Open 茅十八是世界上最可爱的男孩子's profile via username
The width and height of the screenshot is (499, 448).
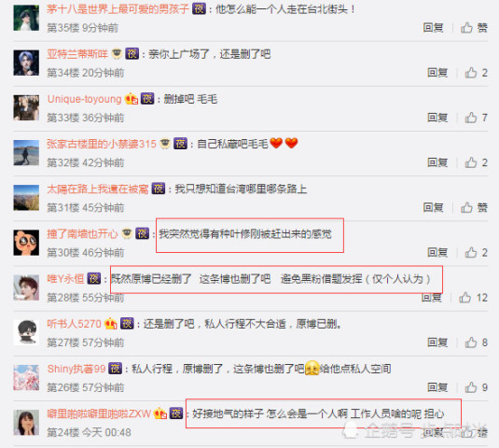[x=118, y=9]
